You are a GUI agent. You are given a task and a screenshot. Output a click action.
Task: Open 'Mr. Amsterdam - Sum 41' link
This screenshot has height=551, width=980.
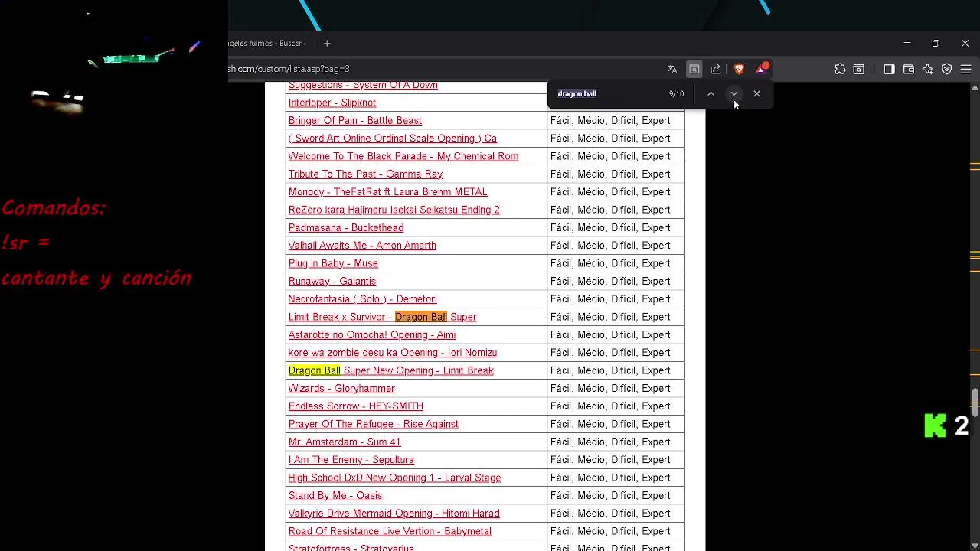[x=345, y=442]
